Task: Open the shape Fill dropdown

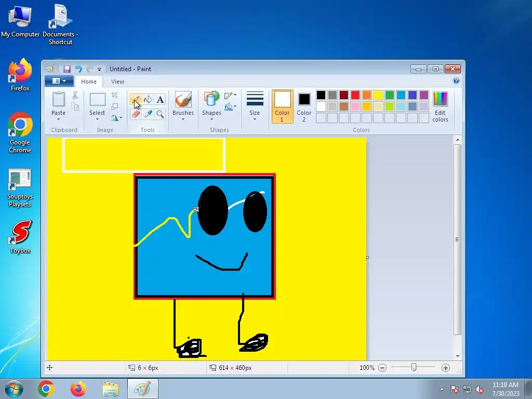Action: point(230,107)
